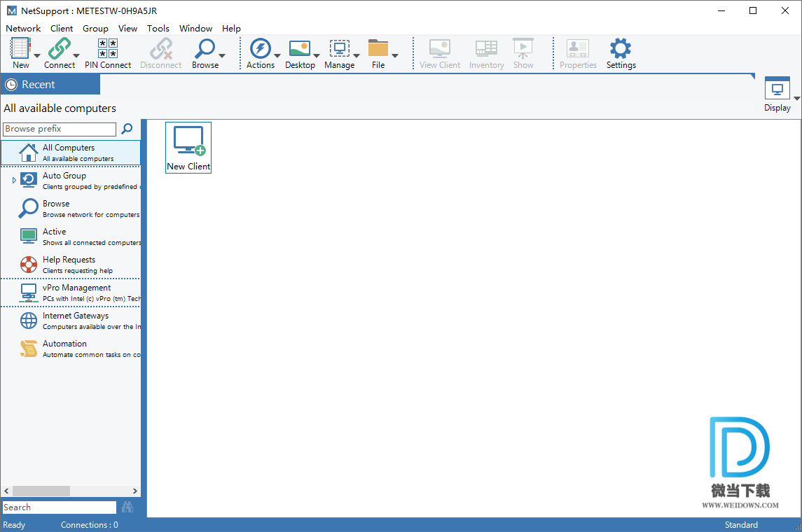802x532 pixels.
Task: Open the Window menu
Action: 195,29
